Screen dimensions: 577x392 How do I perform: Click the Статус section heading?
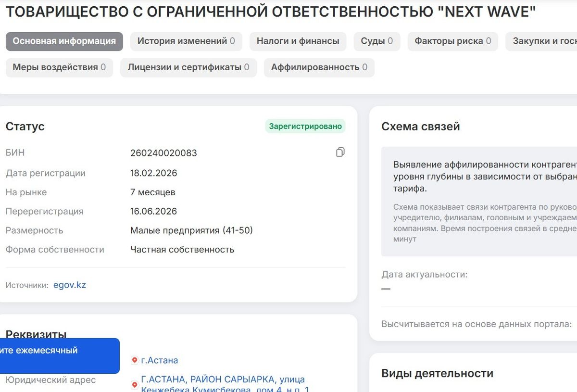click(25, 126)
